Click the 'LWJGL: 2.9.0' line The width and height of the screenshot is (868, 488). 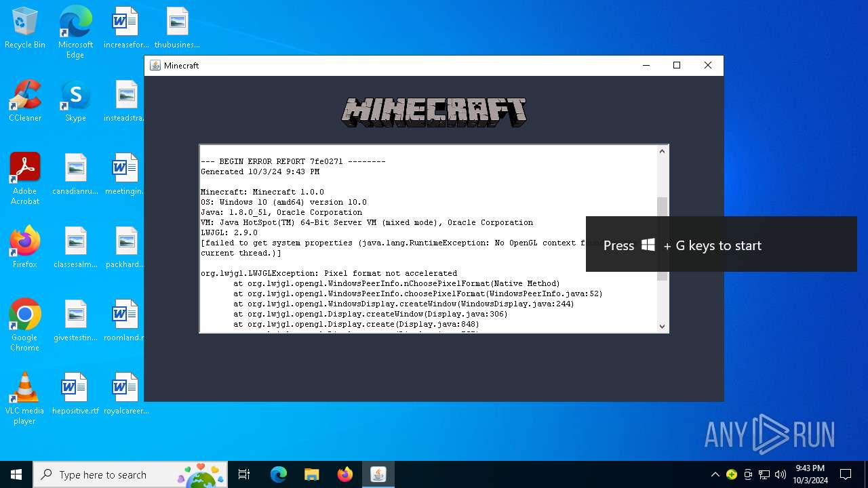229,232
